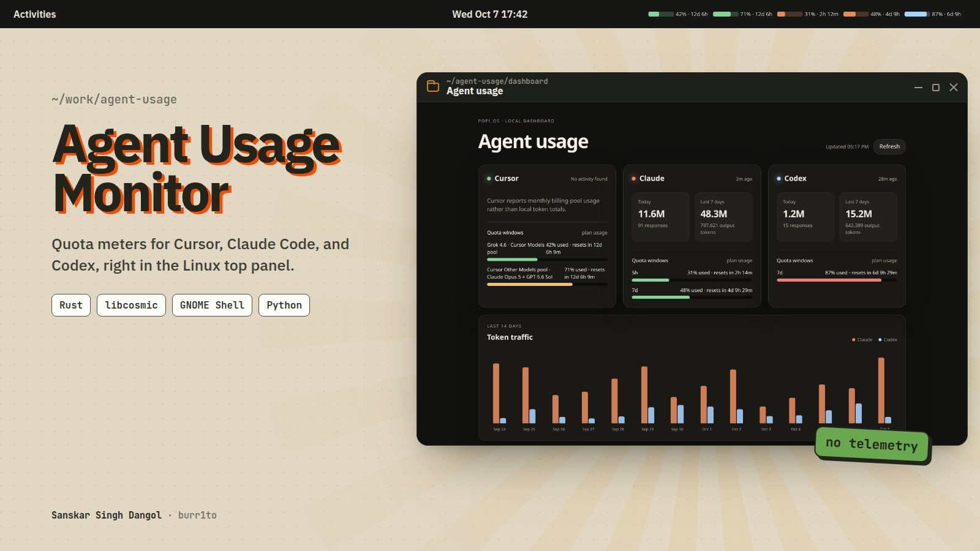Click the no telemetry badge
The image size is (980, 551).
[872, 445]
